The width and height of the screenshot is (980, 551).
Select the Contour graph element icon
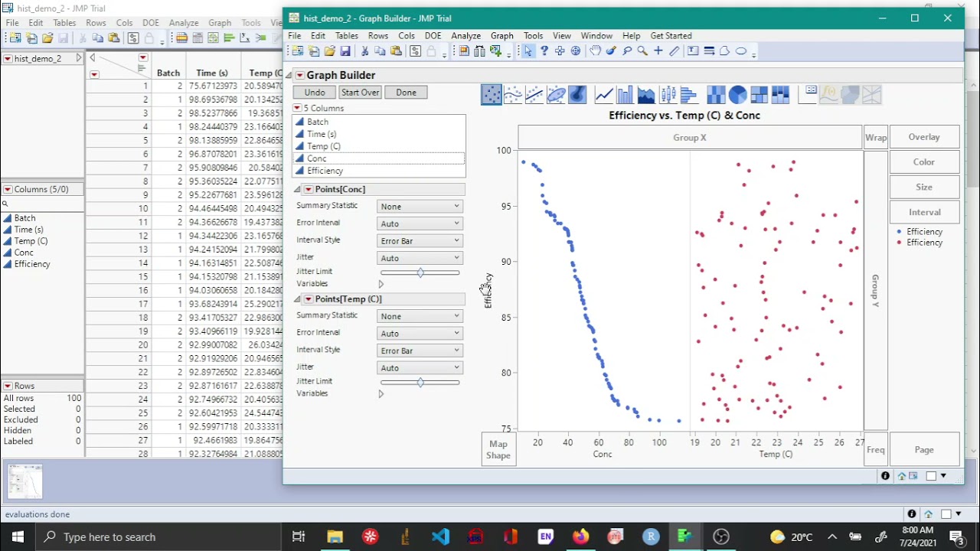tap(577, 95)
